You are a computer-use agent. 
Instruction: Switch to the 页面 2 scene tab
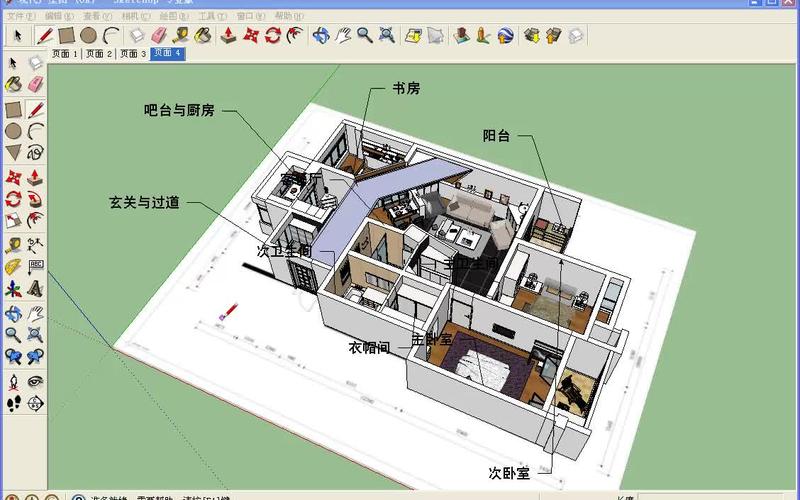(99, 54)
